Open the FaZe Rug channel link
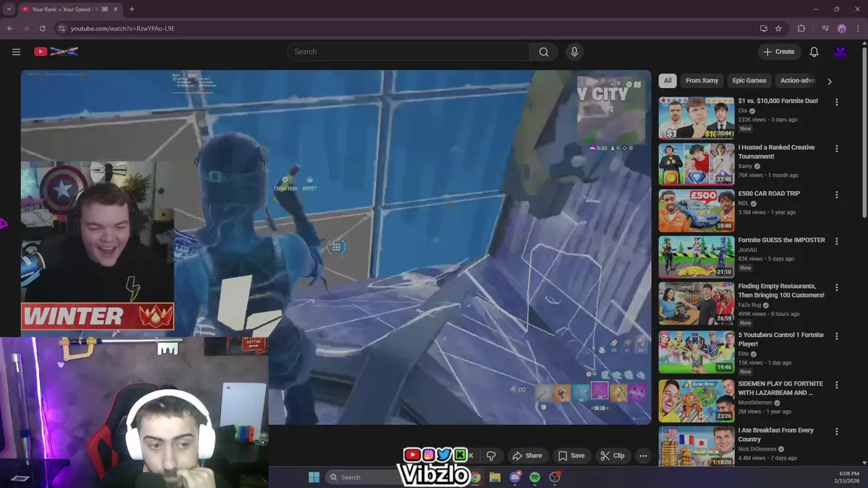868x488 pixels. point(750,305)
